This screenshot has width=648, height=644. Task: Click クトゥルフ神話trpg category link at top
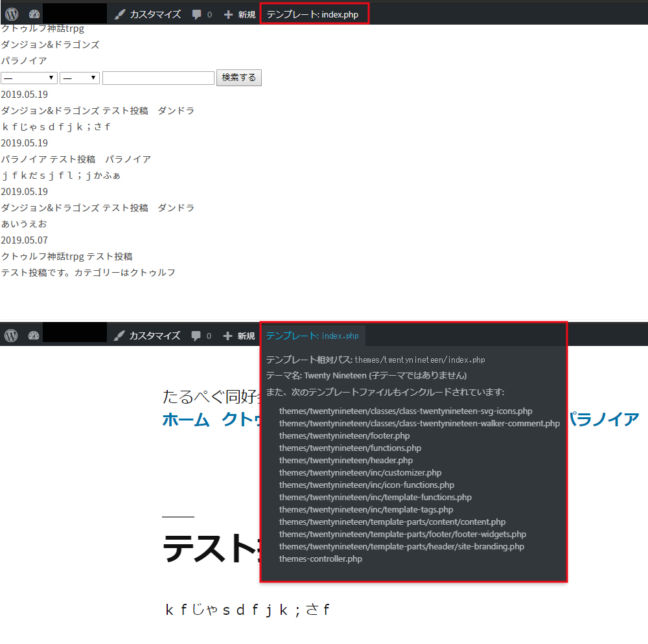43,29
